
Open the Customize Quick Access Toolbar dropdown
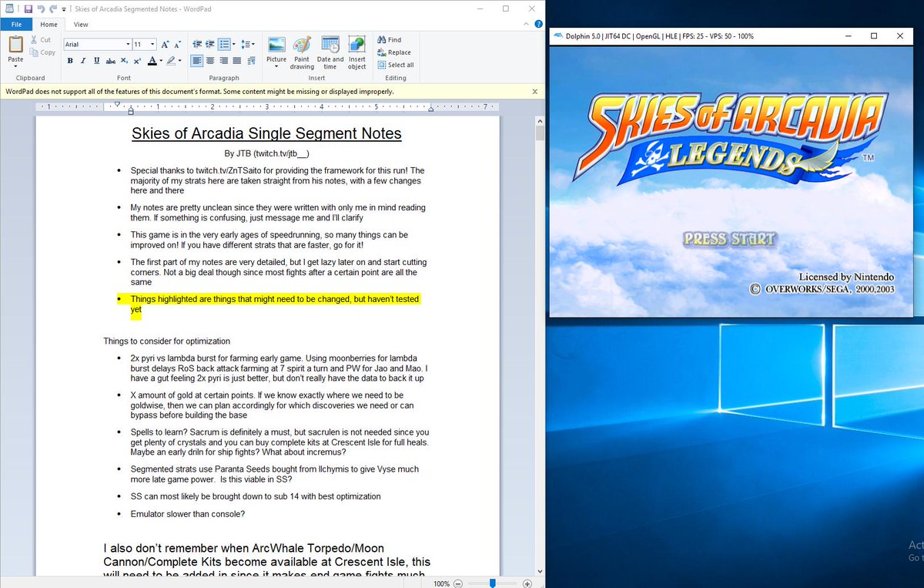click(x=64, y=8)
